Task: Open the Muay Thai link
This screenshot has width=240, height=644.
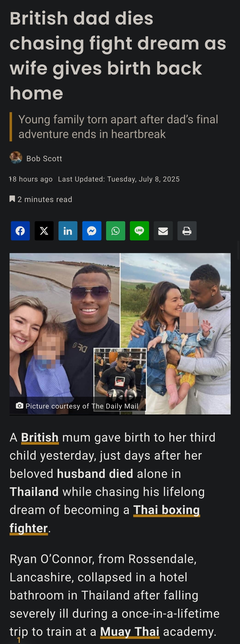Action: coord(130,632)
